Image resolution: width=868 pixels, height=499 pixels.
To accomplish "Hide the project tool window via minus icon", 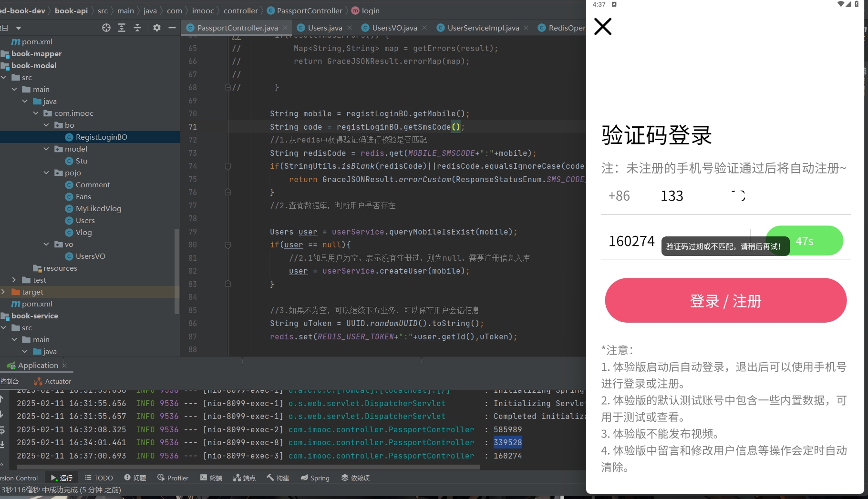I will tap(172, 28).
